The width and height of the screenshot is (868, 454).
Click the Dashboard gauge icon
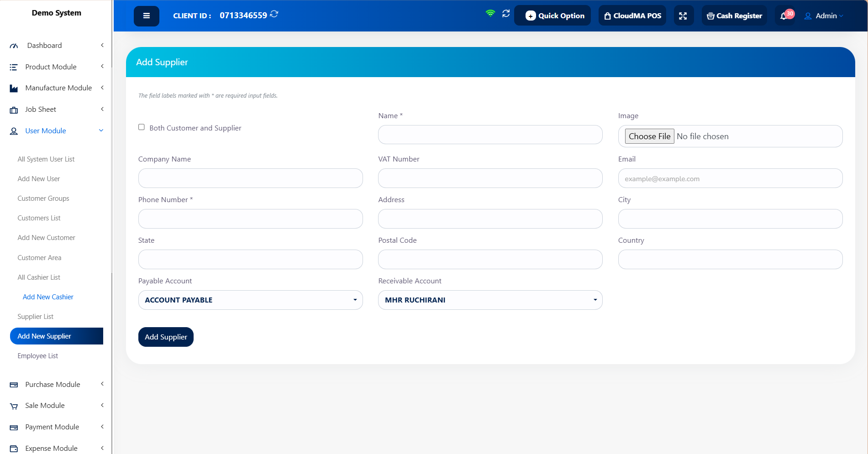coord(14,46)
